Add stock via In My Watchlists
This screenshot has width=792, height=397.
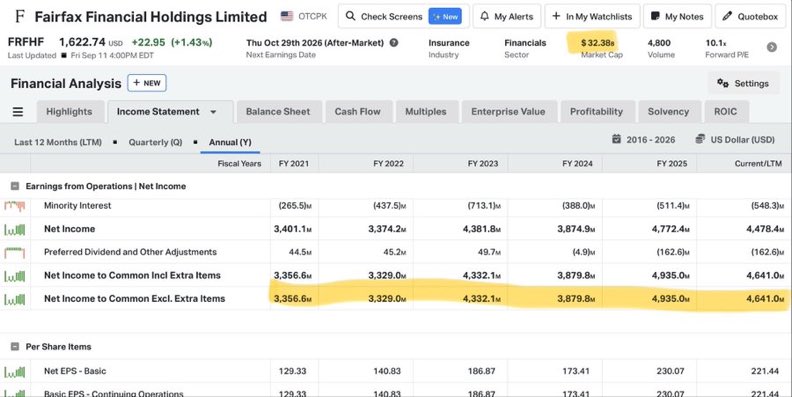pyautogui.click(x=592, y=17)
